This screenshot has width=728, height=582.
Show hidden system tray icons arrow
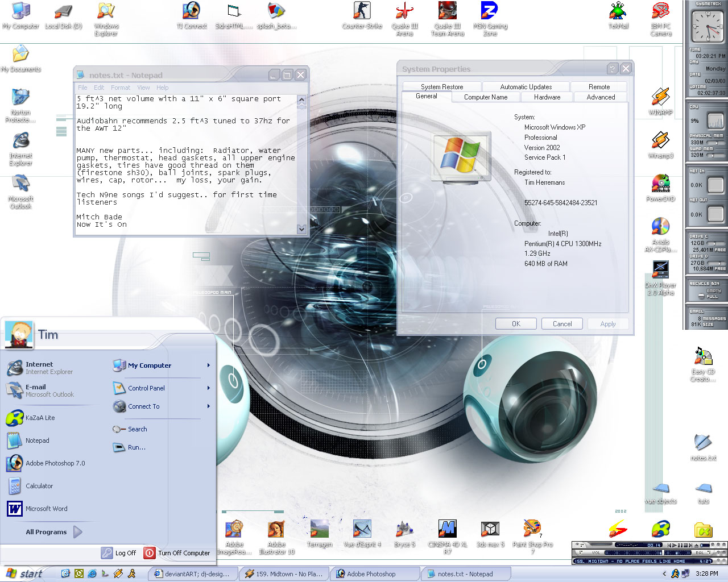pos(664,573)
